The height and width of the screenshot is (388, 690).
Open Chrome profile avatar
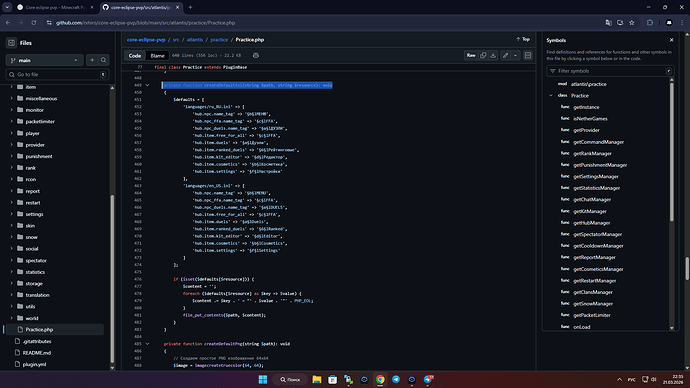[669, 22]
